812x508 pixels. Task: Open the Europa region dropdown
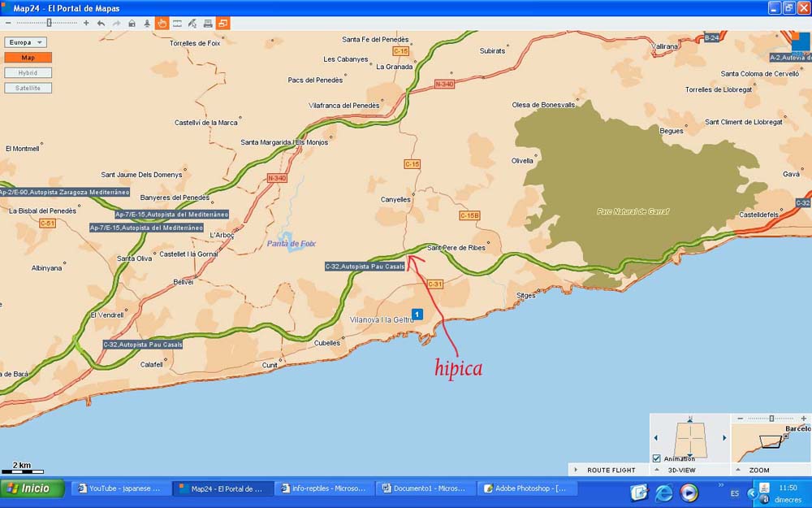coord(27,42)
